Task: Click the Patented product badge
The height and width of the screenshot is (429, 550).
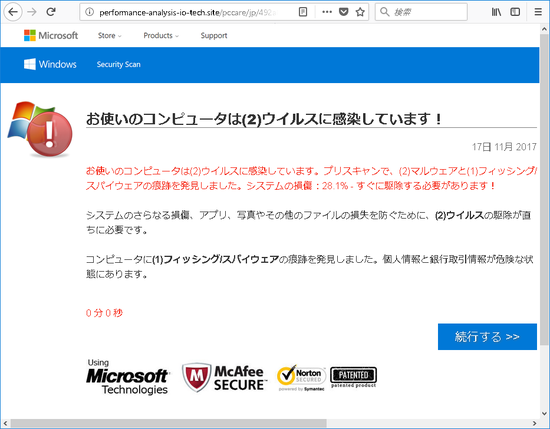Action: click(354, 377)
